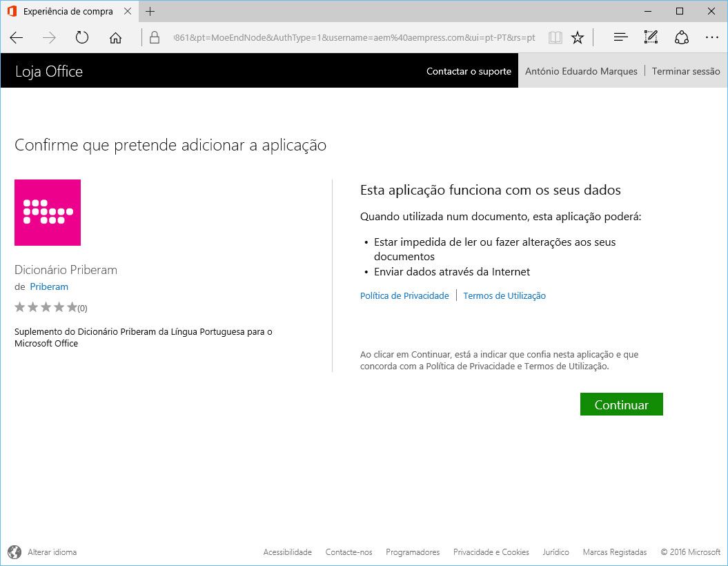Click the address bar URL field

(353, 38)
